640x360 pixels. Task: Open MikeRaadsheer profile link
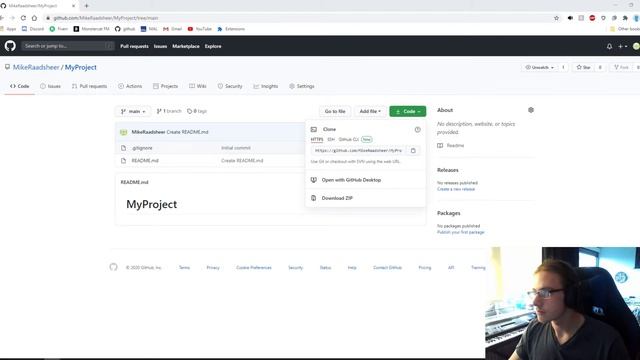[36, 67]
